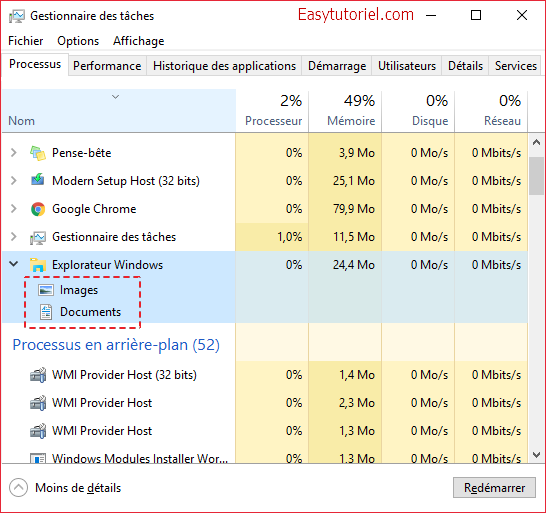Click the Modern Setup Host icon
Viewport: 546px width, 513px height.
click(x=38, y=180)
